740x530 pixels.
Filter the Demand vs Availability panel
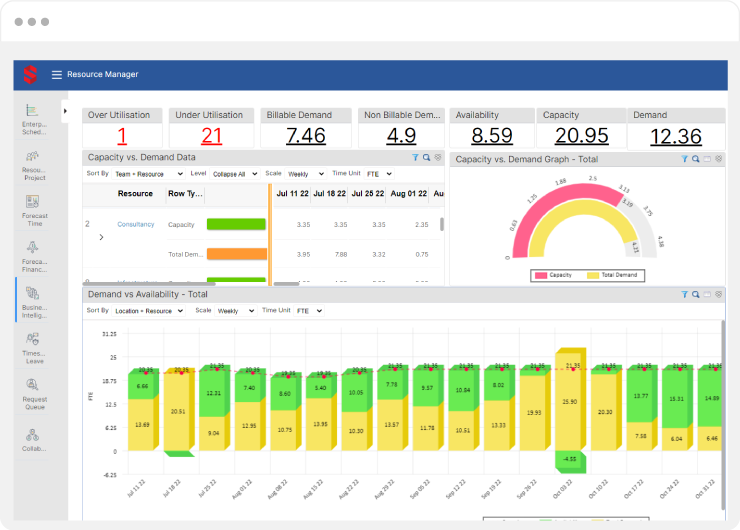click(x=684, y=294)
